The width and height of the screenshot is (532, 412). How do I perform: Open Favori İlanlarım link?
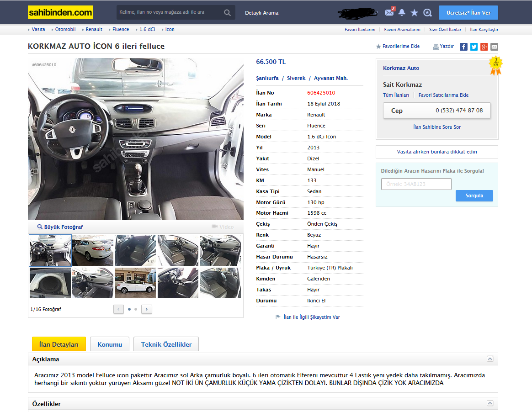point(360,30)
